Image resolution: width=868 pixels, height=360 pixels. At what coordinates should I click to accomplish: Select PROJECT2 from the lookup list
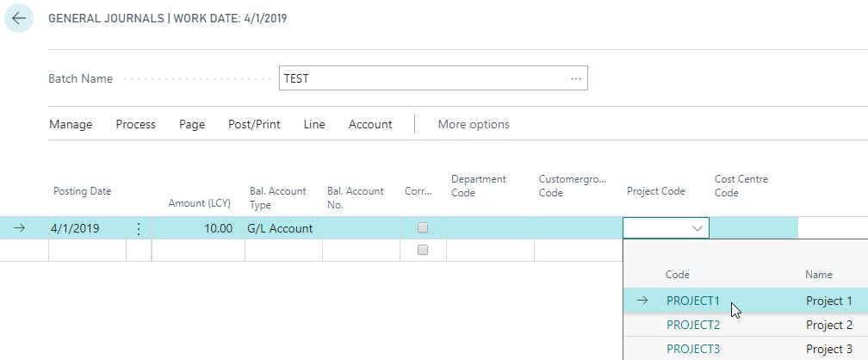coord(693,325)
